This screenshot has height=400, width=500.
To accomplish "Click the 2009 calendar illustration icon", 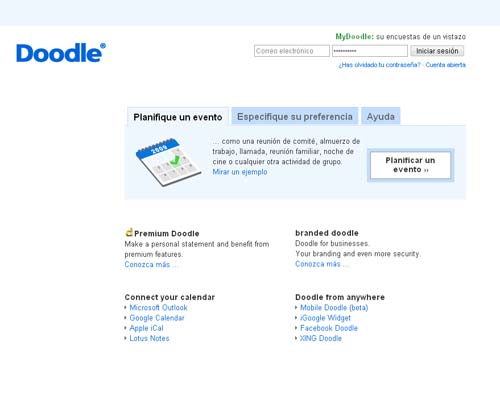I will [x=169, y=162].
